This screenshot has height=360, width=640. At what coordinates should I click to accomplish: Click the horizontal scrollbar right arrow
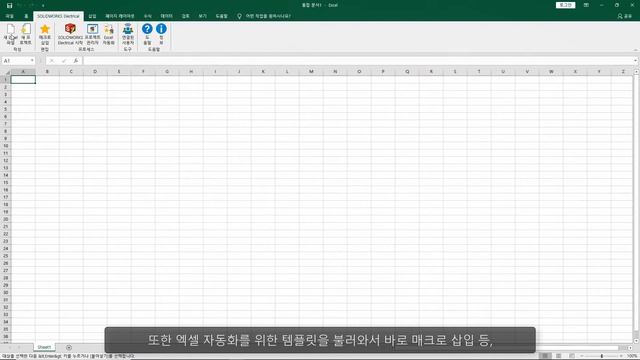[631, 348]
